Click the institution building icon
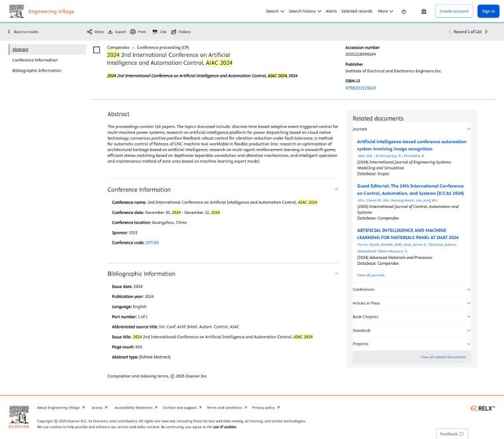 click(x=424, y=11)
